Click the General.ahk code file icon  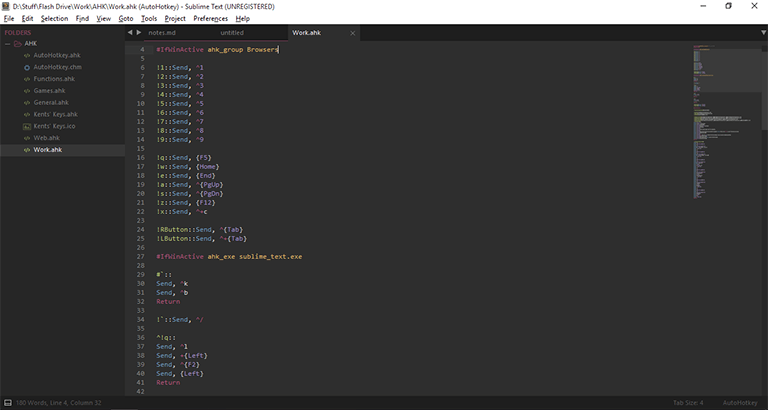pos(27,102)
